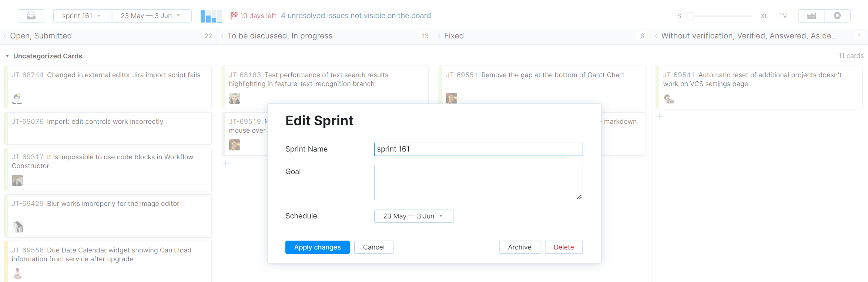
Task: Adjust the card size slider
Action: pos(690,16)
